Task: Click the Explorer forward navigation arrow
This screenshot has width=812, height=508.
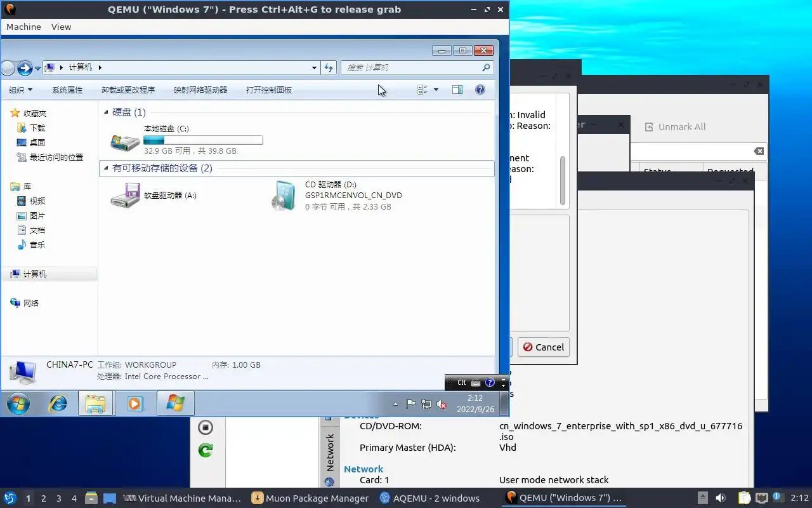Action: [25, 68]
